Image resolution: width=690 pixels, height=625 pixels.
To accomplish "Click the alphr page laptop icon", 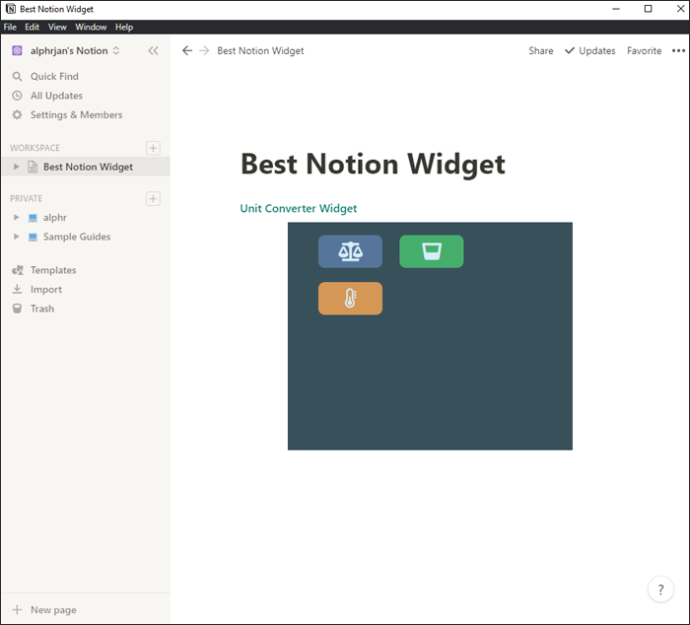I will point(33,218).
